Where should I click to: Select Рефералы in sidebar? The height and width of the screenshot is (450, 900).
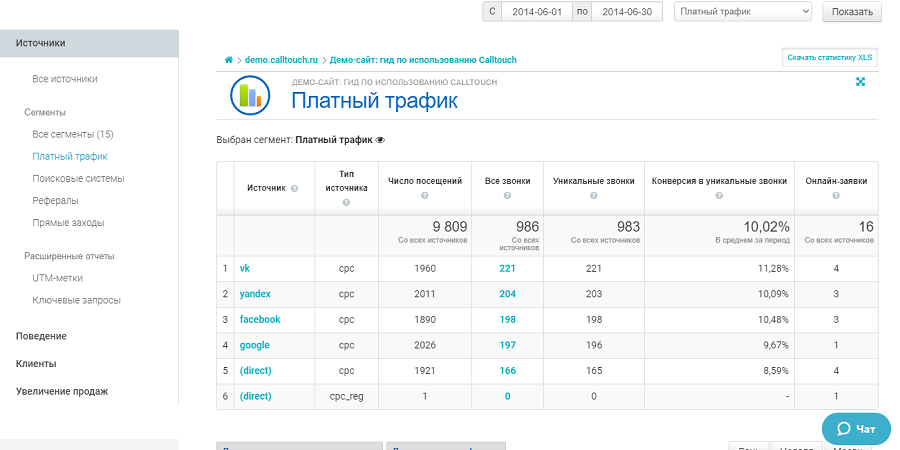[x=56, y=200]
